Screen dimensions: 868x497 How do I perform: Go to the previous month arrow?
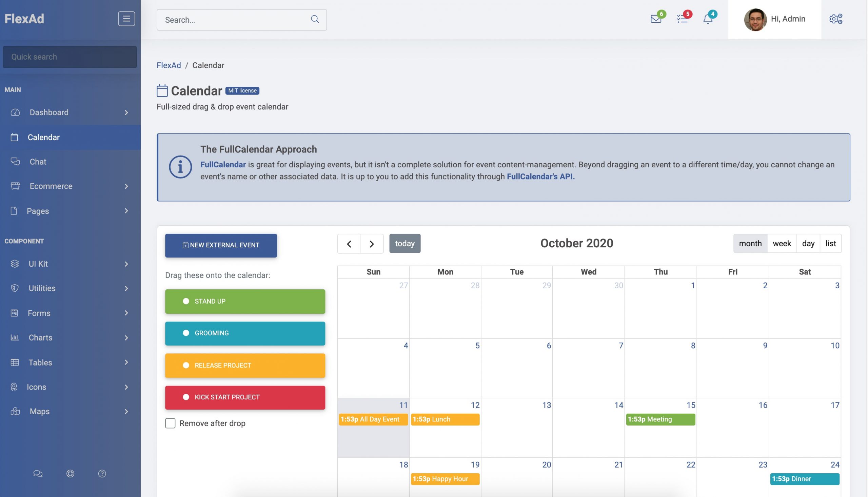tap(349, 244)
